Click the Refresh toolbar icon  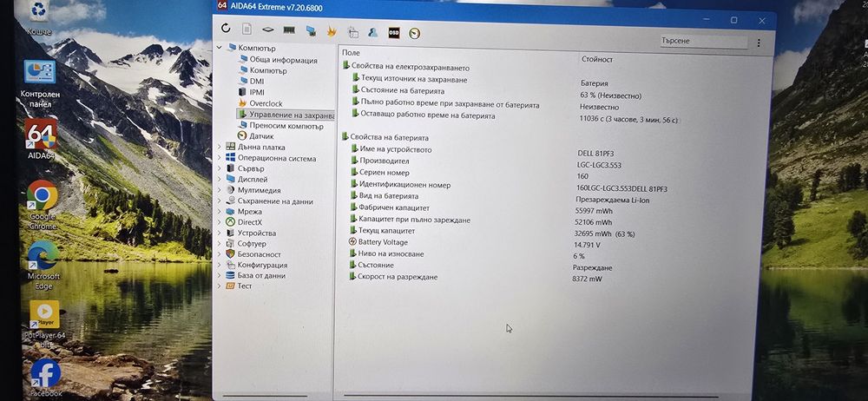[226, 28]
